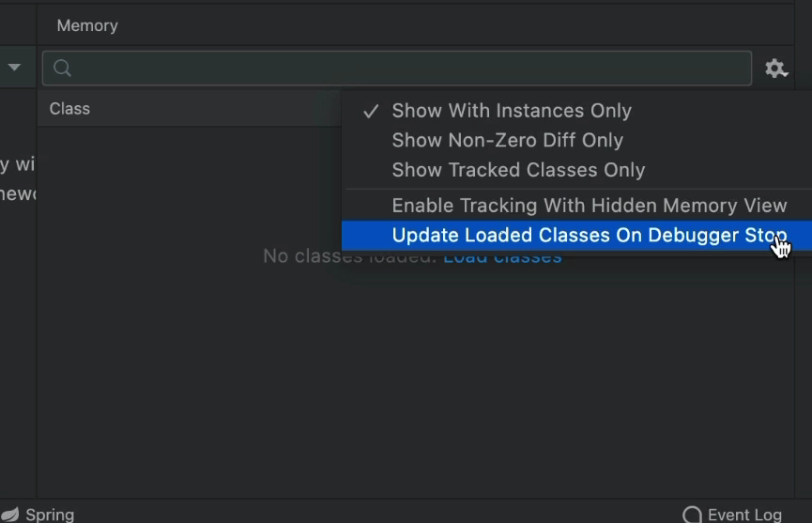Click the checkmark beside Show With Instances Only
This screenshot has width=812, height=523.
(x=371, y=111)
